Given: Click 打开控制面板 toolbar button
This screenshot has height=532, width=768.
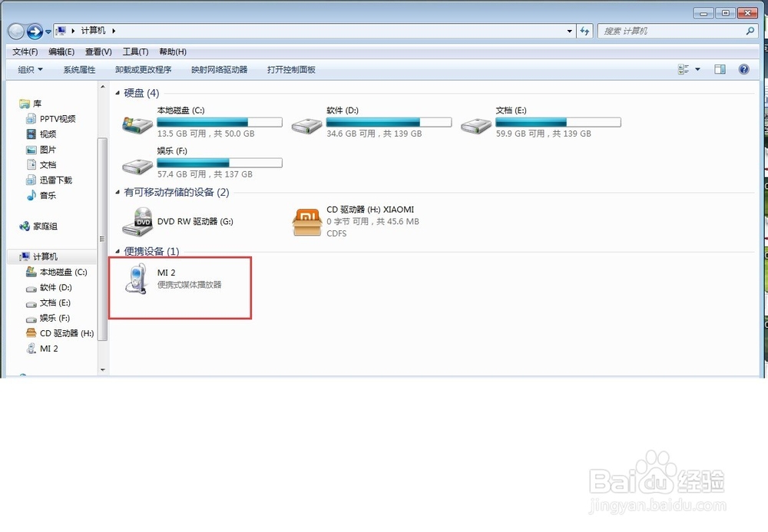Looking at the screenshot, I should tap(291, 70).
